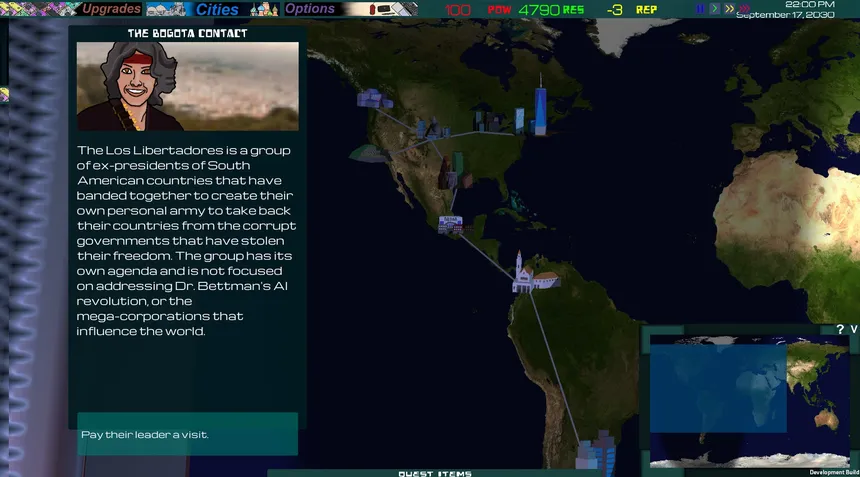This screenshot has height=477, width=860.
Task: Set game speed to normal play
Action: click(714, 9)
